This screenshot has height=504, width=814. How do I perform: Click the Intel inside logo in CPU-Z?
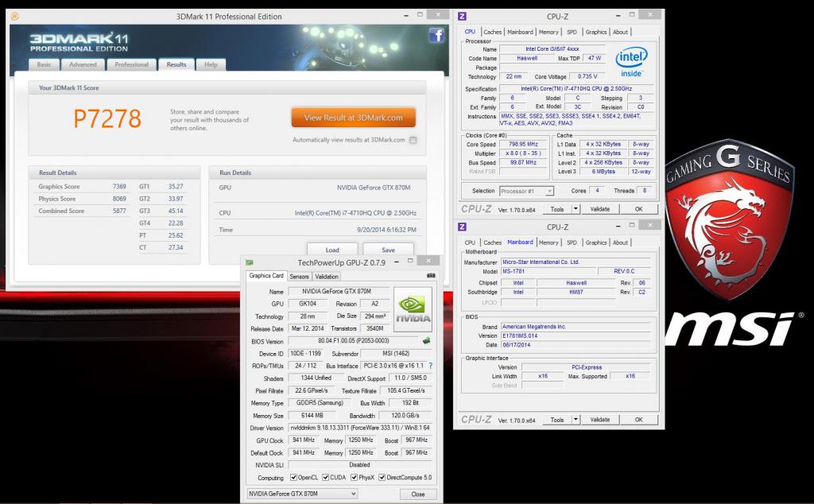coord(631,60)
